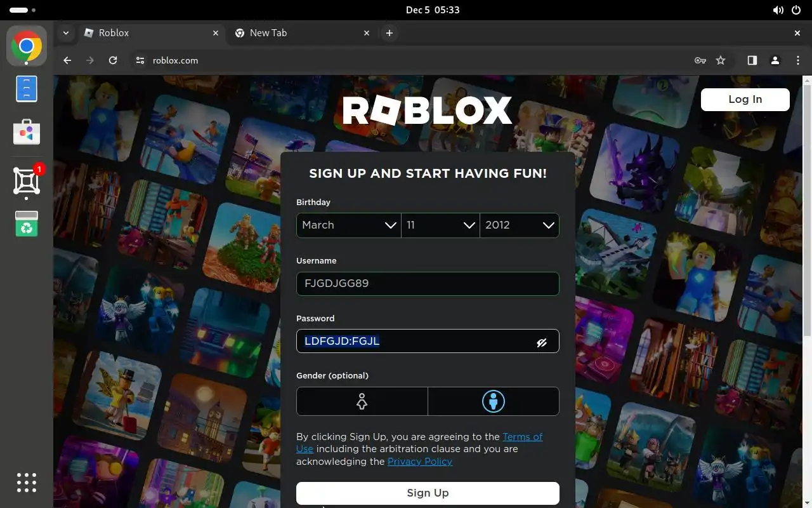Image resolution: width=812 pixels, height=508 pixels.
Task: Click the page vertical scrollbar
Action: [x=807, y=210]
